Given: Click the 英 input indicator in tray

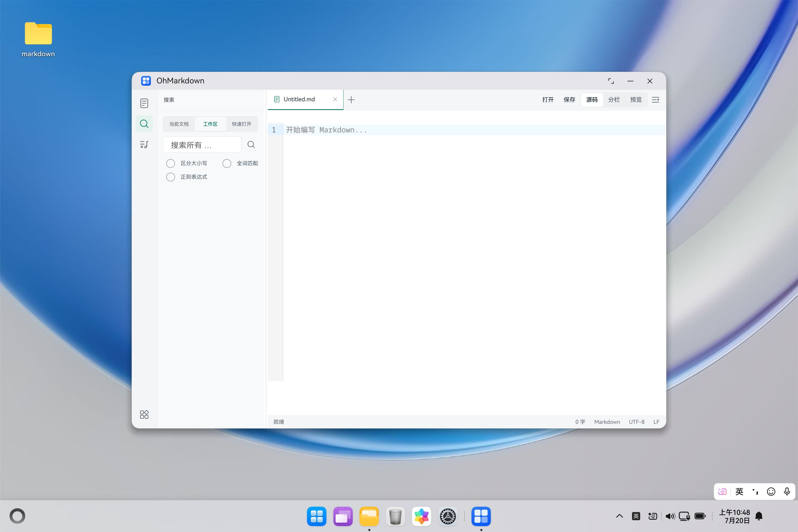Looking at the screenshot, I should click(636, 516).
